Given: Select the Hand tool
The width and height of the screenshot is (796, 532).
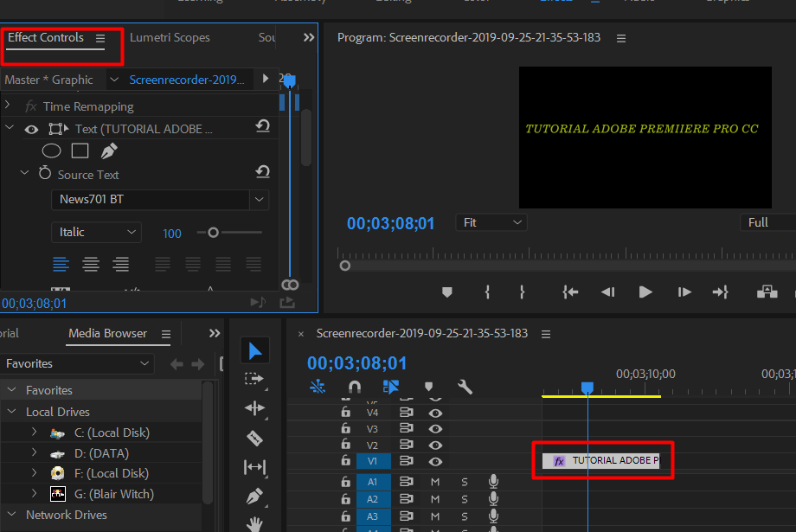Looking at the screenshot, I should tap(255, 522).
